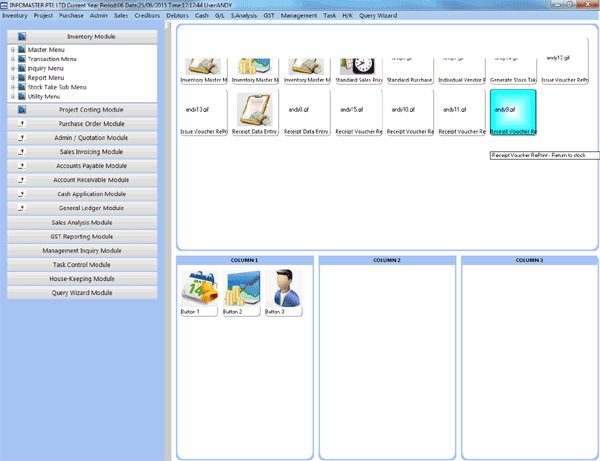Click the Button 3 user icon

pyautogui.click(x=274, y=288)
